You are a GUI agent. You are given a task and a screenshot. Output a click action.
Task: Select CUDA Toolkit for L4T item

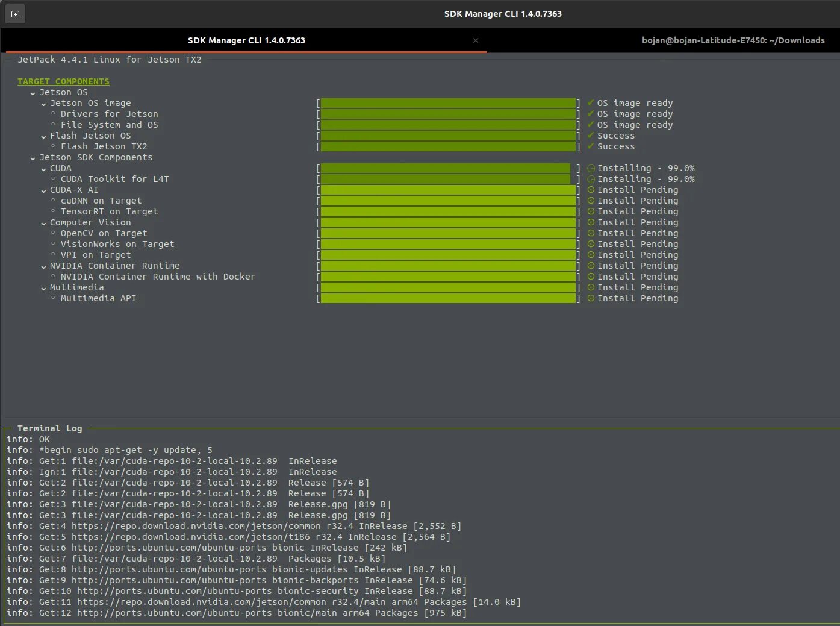(x=114, y=179)
